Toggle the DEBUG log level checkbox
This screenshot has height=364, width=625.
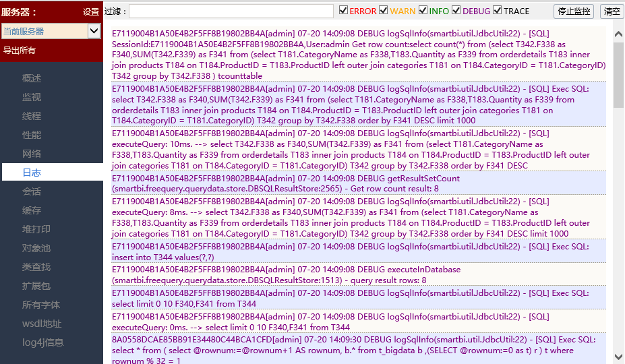click(456, 10)
